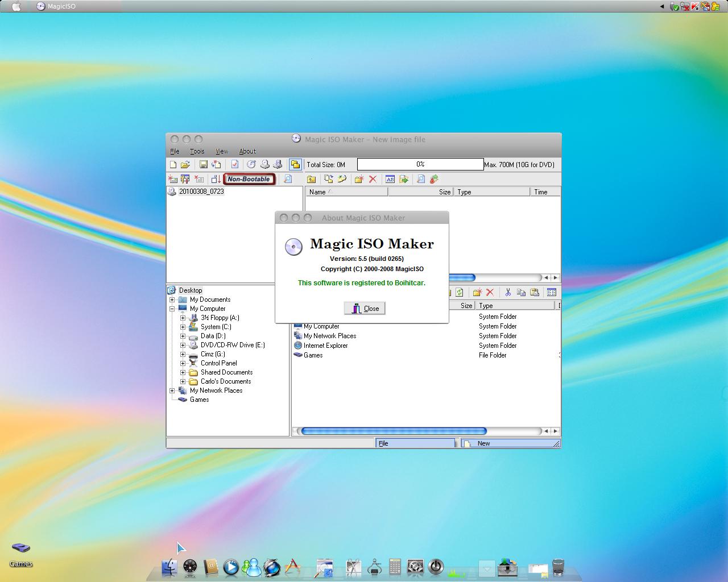Sort image files by Type column
This screenshot has height=582, width=728.
click(x=491, y=192)
